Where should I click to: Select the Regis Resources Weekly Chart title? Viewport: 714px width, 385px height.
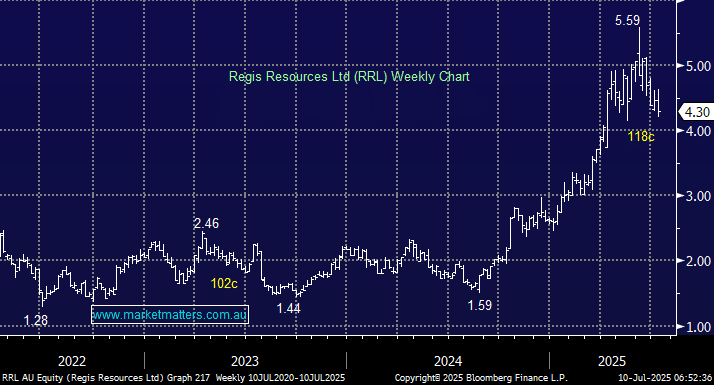pyautogui.click(x=349, y=76)
